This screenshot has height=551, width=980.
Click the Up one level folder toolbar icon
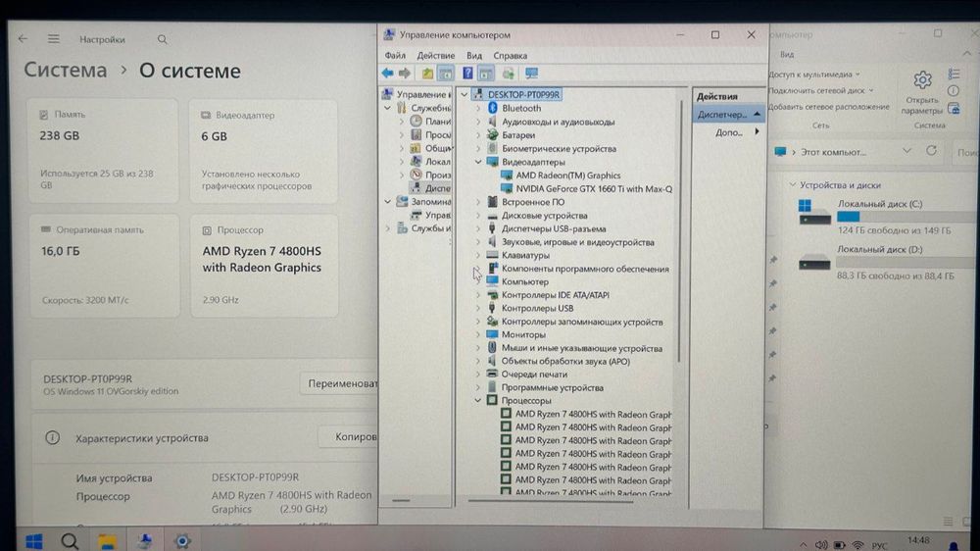click(427, 74)
